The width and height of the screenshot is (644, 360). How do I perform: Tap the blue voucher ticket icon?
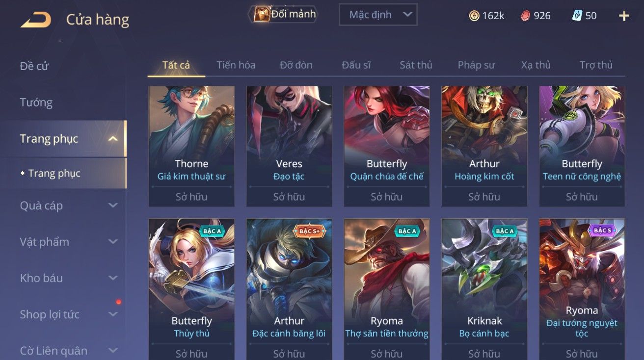(577, 16)
